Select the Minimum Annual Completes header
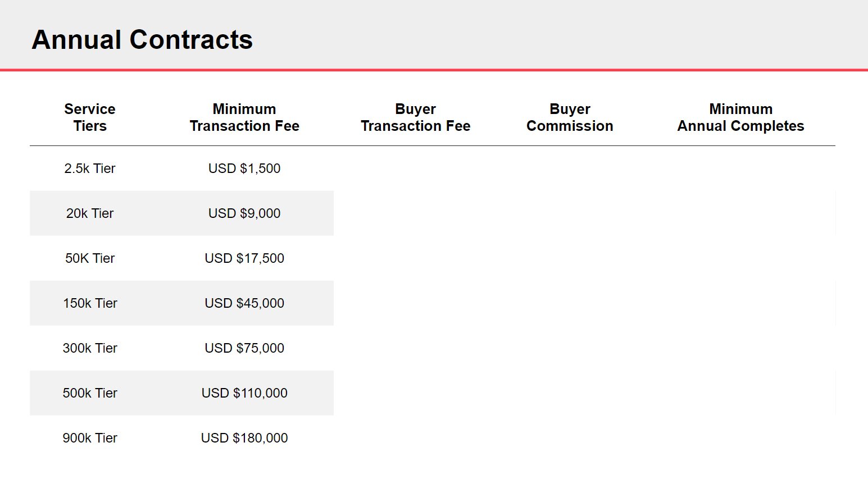The width and height of the screenshot is (868, 488). [x=740, y=117]
